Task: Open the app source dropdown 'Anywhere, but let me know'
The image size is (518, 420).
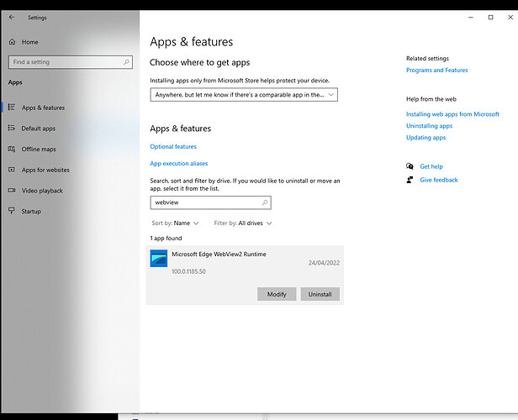Action: [244, 95]
